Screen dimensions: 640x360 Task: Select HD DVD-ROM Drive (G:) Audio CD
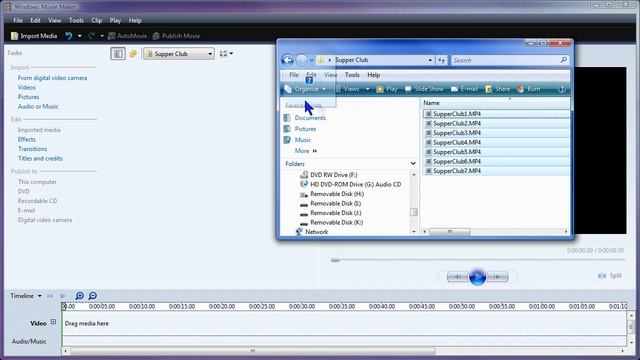(351, 184)
